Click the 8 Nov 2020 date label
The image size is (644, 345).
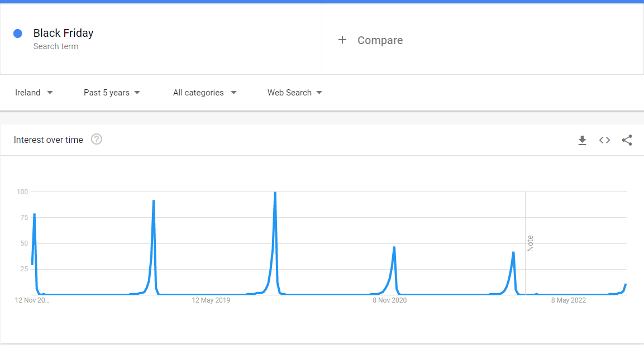(389, 300)
